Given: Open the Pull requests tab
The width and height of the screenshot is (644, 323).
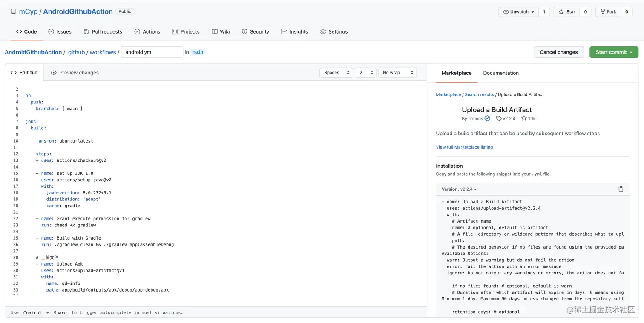Looking at the screenshot, I should pyautogui.click(x=103, y=31).
